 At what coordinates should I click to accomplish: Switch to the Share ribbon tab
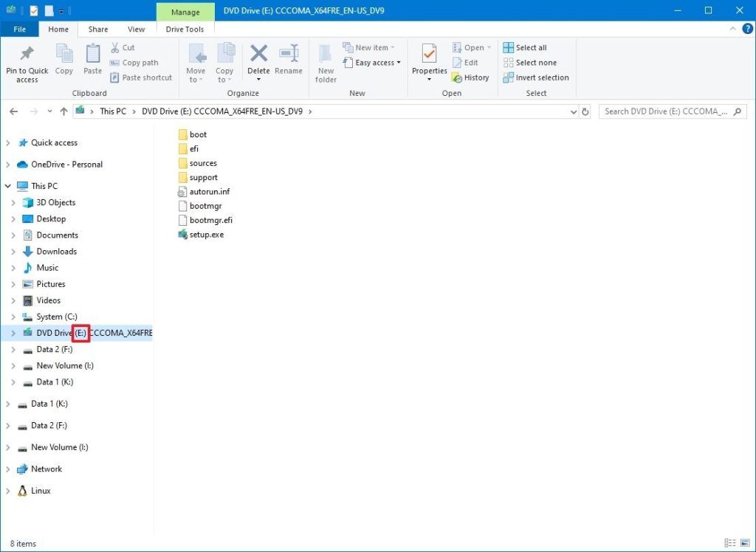[x=98, y=29]
